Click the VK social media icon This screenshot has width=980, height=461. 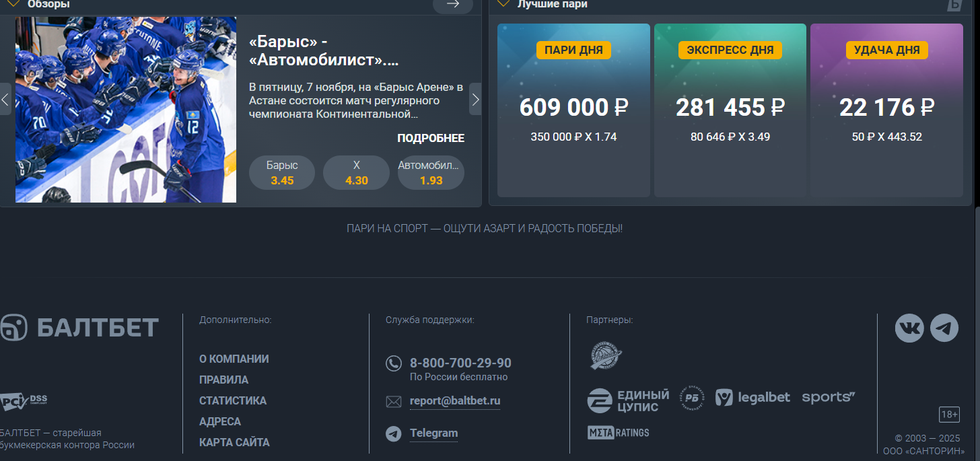[909, 328]
